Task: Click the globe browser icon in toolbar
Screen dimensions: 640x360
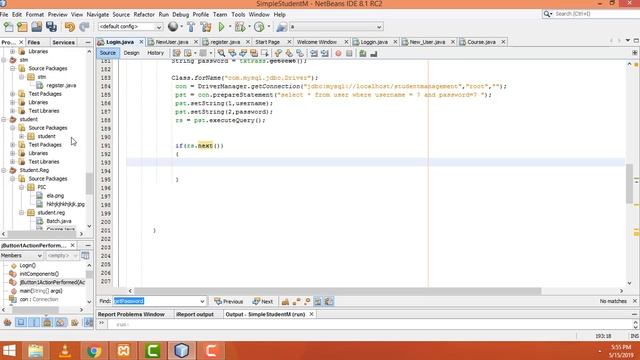Action: pyautogui.click(x=173, y=27)
